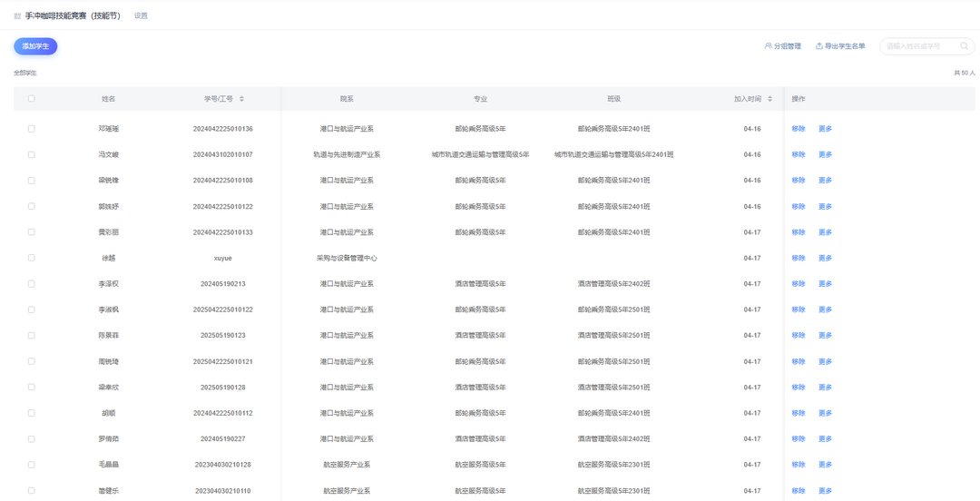980x501 pixels.
Task: Click the 专业 column header
Action: click(x=481, y=99)
